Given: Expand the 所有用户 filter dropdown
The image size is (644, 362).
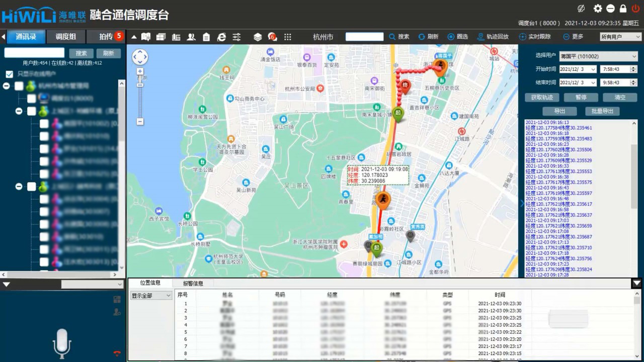Looking at the screenshot, I should (x=620, y=37).
